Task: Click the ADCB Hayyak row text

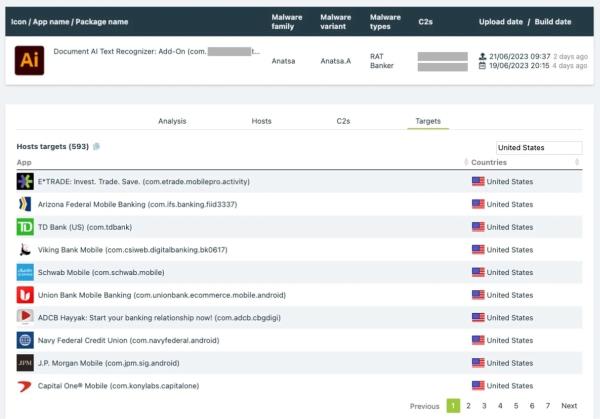Action: click(159, 318)
